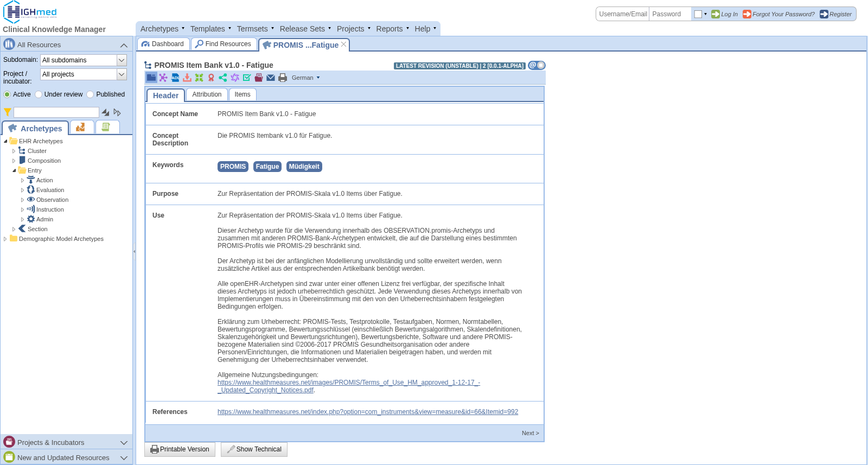Show the ADL view icon
This screenshot has height=465, width=868.
175,78
